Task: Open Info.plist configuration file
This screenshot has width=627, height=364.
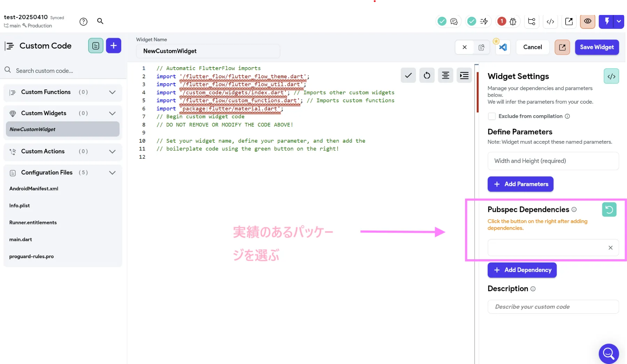Action: (x=20, y=206)
